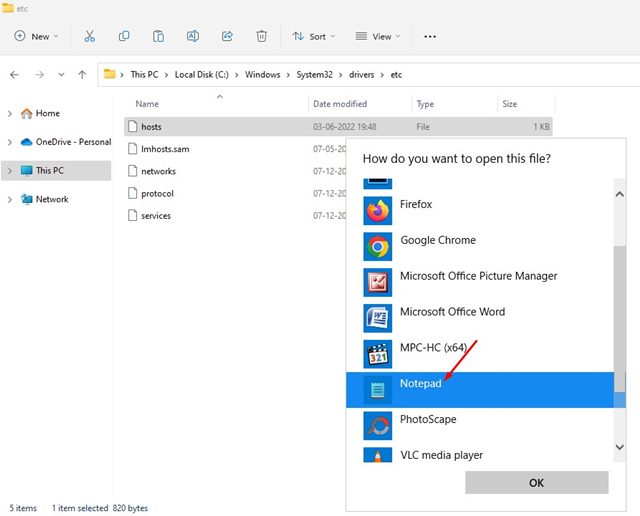Click the Rename icon in toolbar
Screen dimensions: 640x516
(x=192, y=36)
